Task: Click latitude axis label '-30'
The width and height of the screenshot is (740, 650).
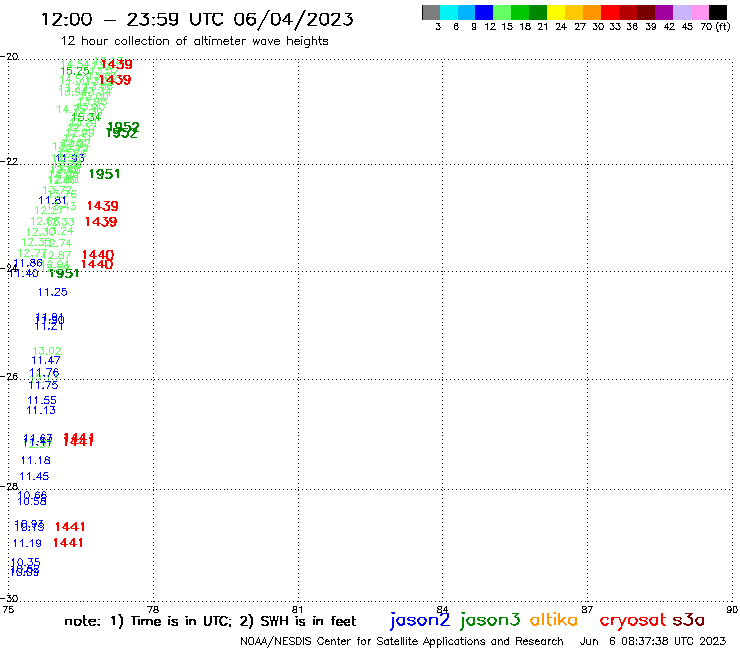Action: pyautogui.click(x=9, y=598)
